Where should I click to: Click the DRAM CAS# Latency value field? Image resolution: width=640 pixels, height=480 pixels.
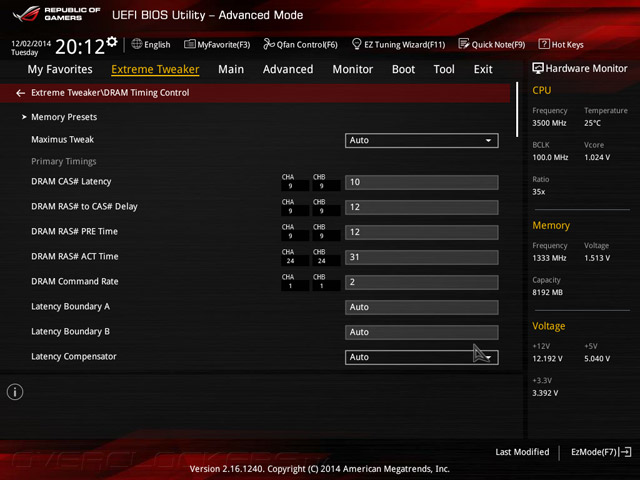click(422, 182)
